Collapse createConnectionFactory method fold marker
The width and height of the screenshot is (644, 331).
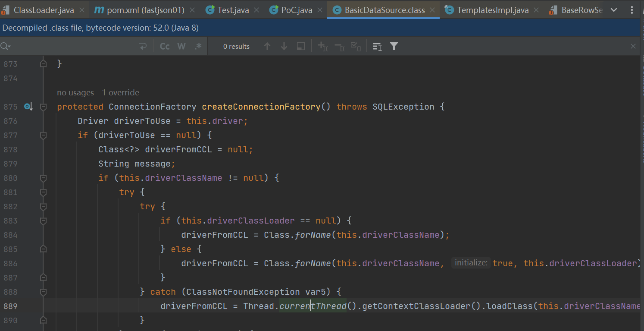43,107
